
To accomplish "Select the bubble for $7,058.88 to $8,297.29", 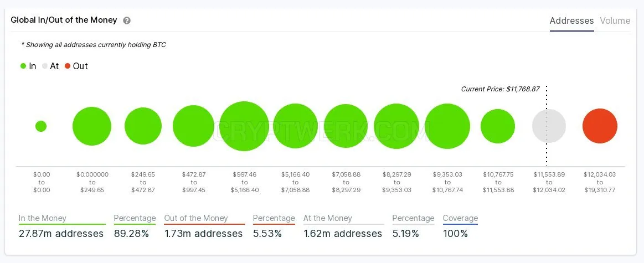I will pyautogui.click(x=346, y=126).
